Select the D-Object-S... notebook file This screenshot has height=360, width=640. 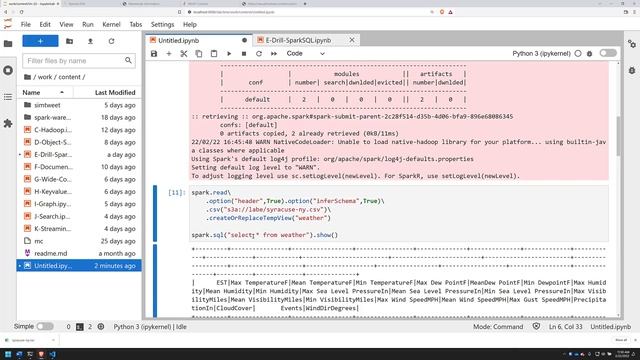pos(79,142)
